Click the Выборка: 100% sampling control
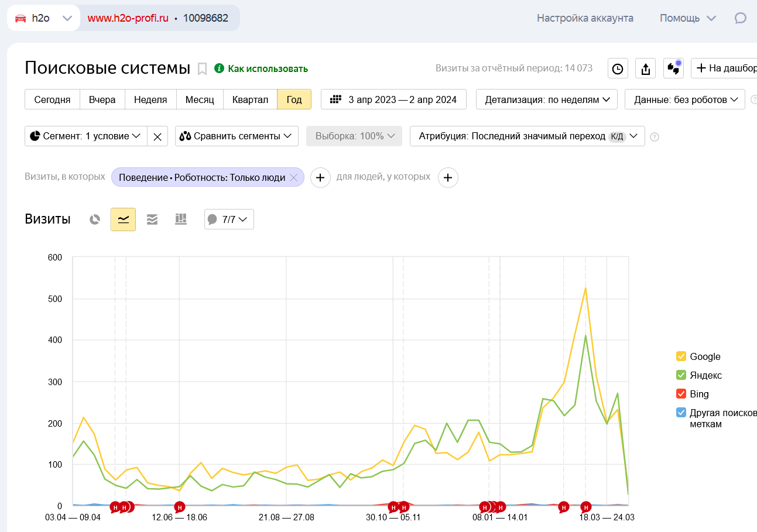Image resolution: width=757 pixels, height=532 pixels. coord(354,136)
